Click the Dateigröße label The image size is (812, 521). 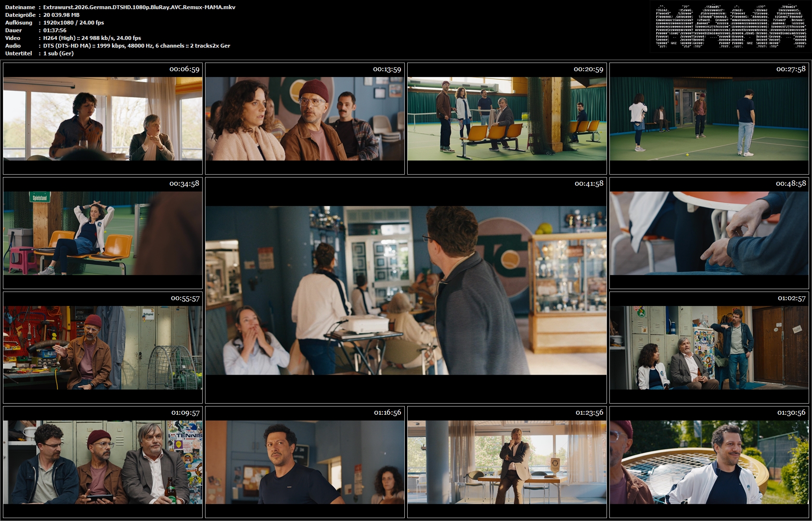(x=21, y=15)
